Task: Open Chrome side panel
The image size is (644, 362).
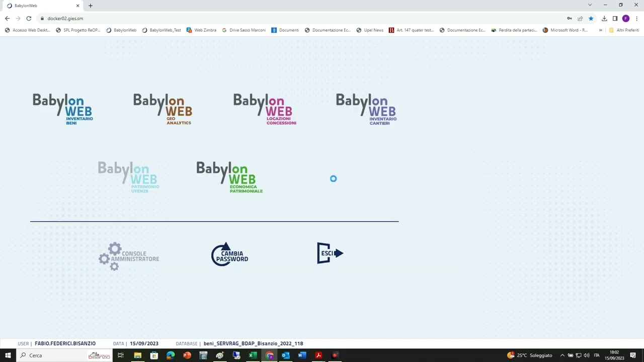Action: tap(615, 19)
